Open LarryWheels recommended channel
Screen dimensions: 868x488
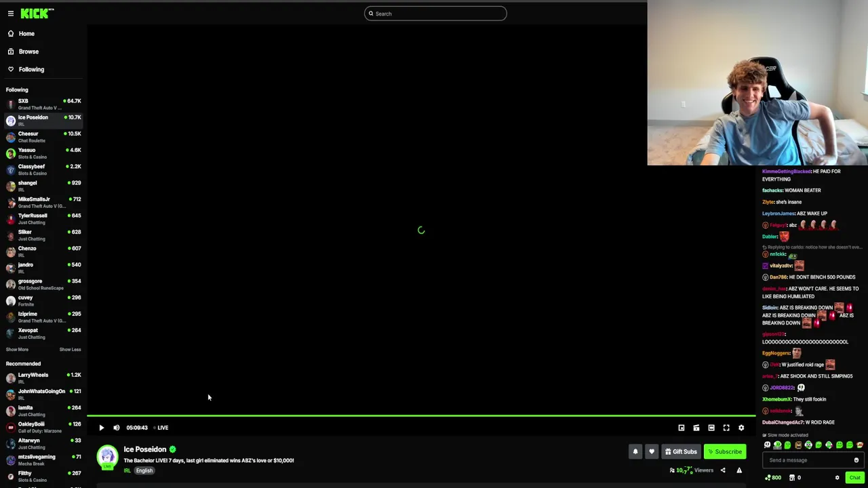coord(43,378)
